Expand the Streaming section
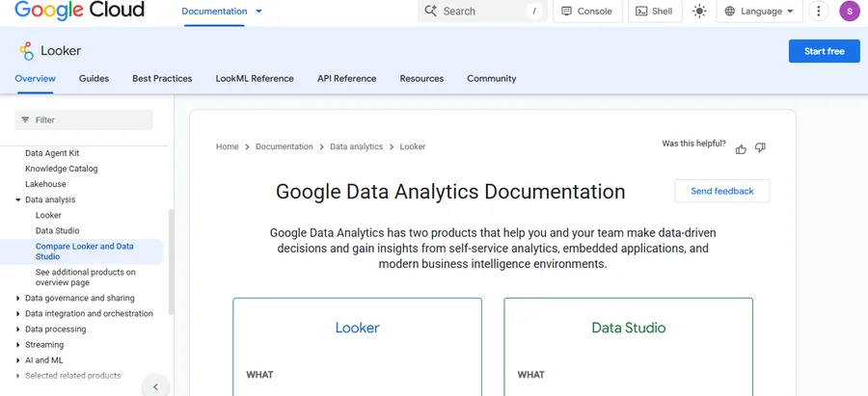Viewport: 868px width, 396px height. (x=18, y=345)
